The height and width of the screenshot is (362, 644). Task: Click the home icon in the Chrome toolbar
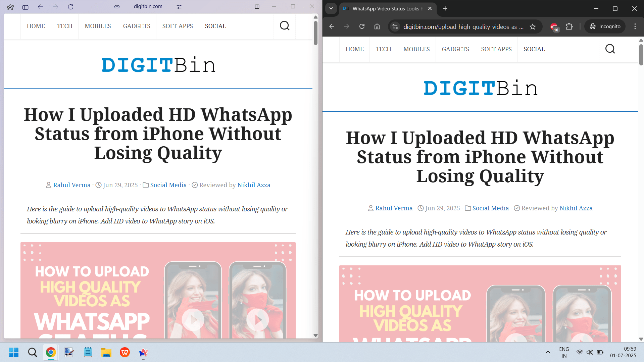point(377,27)
